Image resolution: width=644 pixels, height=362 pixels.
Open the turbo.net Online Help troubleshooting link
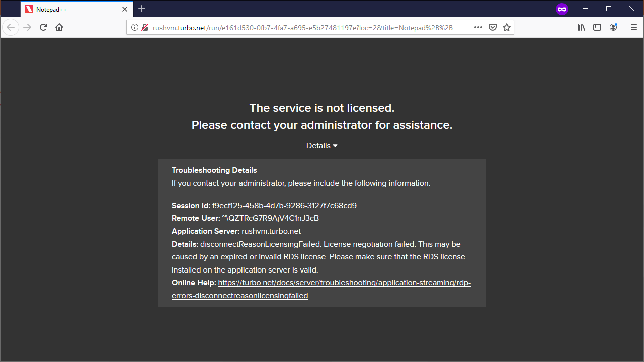321,289
